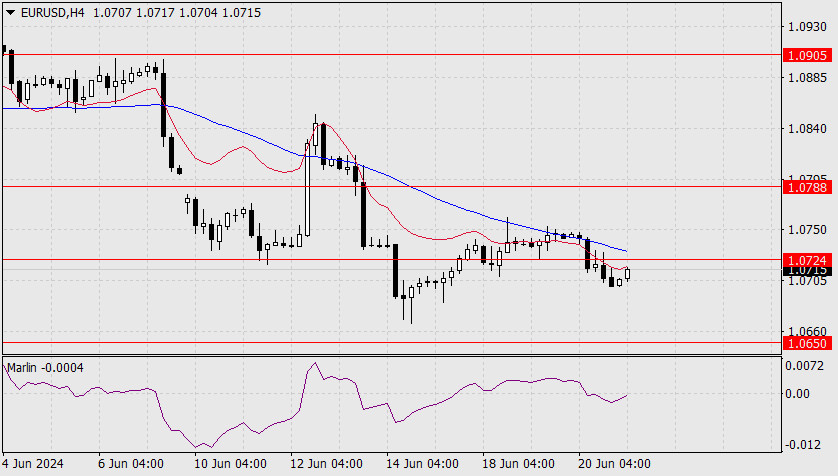This screenshot has height=476, width=838.
Task: Select the 1.0930 price scale value
Action: 808,26
